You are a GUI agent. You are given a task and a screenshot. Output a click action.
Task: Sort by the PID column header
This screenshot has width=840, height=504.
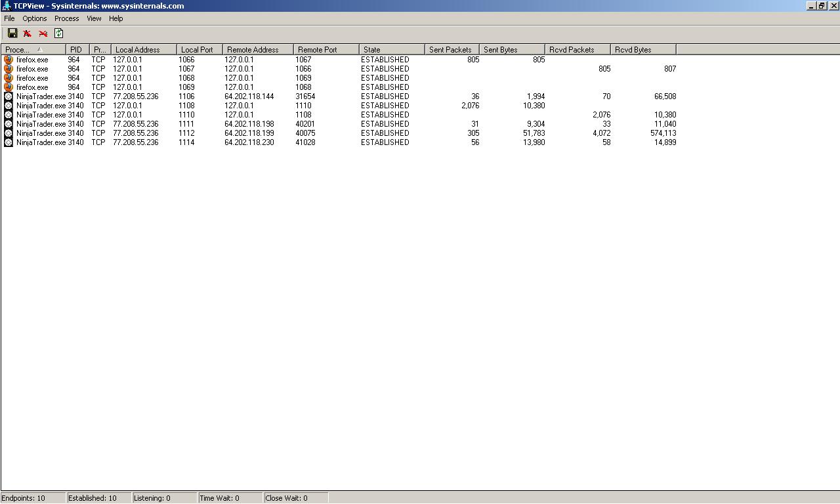77,50
